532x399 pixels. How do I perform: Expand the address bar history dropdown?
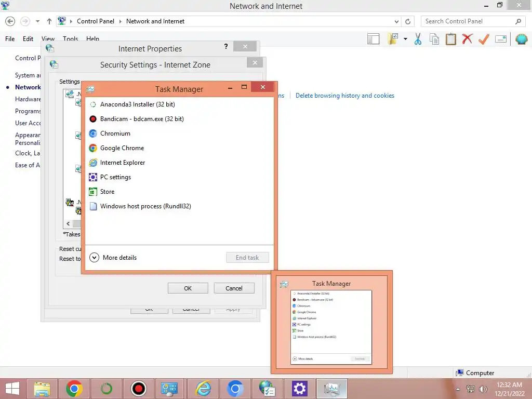pyautogui.click(x=396, y=21)
